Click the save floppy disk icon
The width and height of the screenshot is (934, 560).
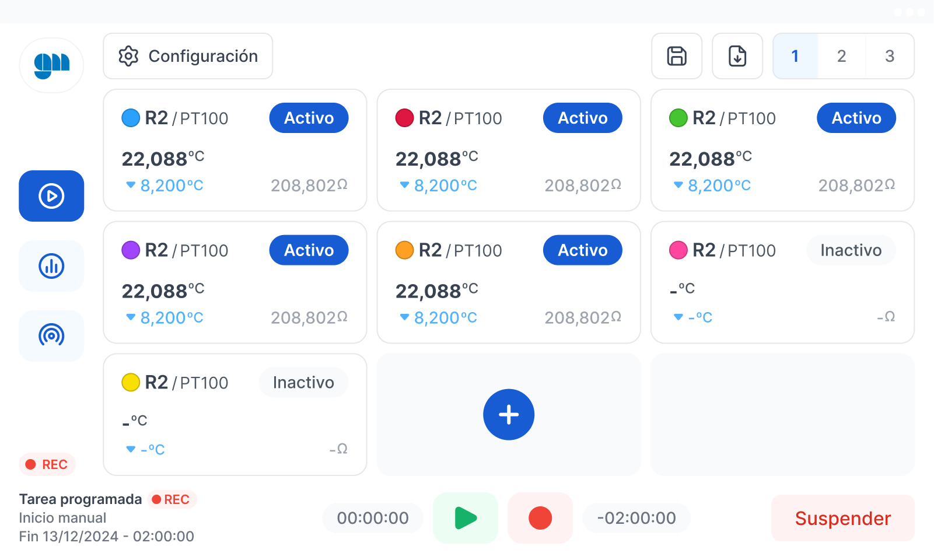click(x=677, y=56)
